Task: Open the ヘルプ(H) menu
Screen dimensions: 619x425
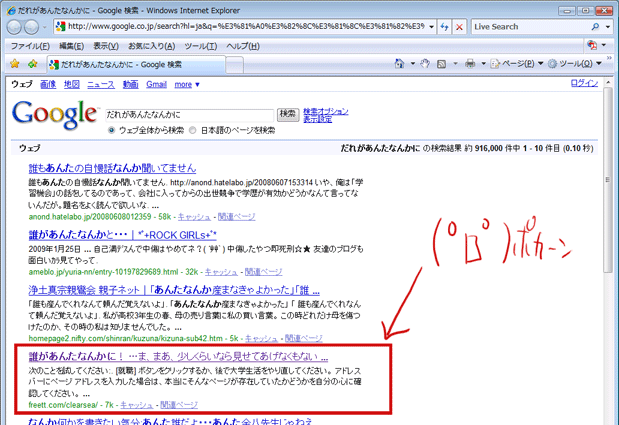Action: (x=243, y=46)
